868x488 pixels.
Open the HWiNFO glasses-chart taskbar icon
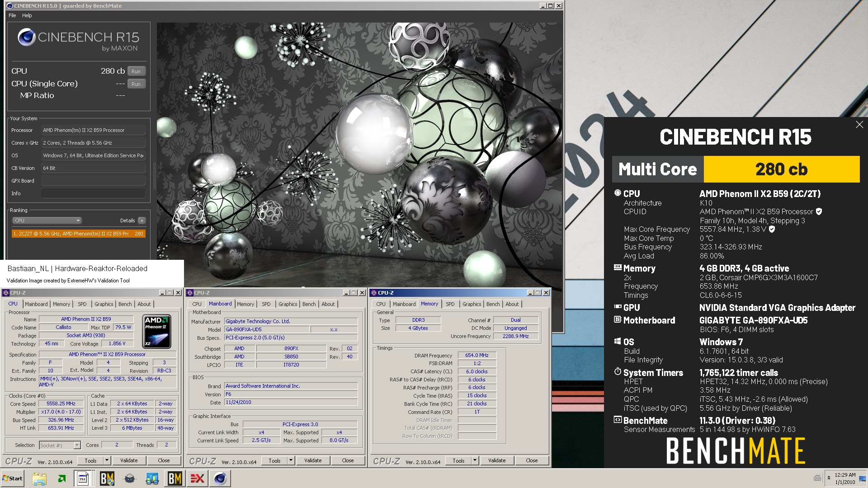(x=152, y=479)
